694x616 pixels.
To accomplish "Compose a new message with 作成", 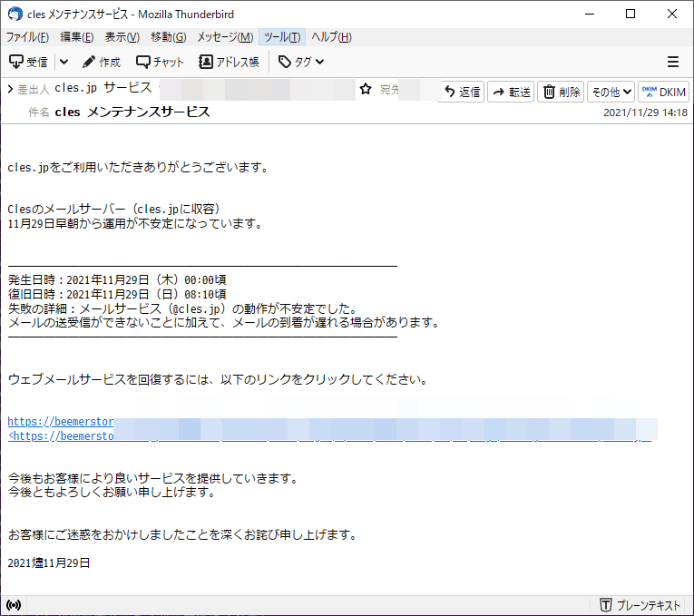I will pyautogui.click(x=101, y=62).
